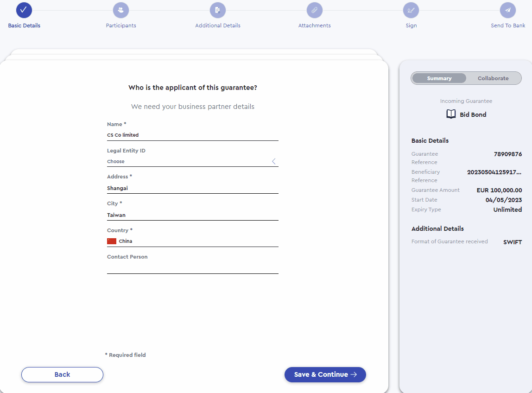Click the Unlimited expiry type value
This screenshot has height=393, width=532.
[x=507, y=209]
